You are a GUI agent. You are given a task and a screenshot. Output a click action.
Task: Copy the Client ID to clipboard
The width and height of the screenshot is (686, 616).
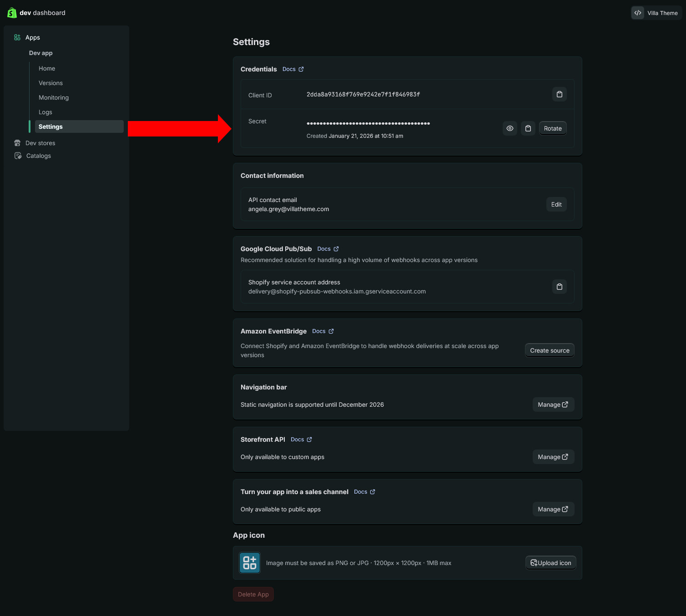click(x=559, y=94)
